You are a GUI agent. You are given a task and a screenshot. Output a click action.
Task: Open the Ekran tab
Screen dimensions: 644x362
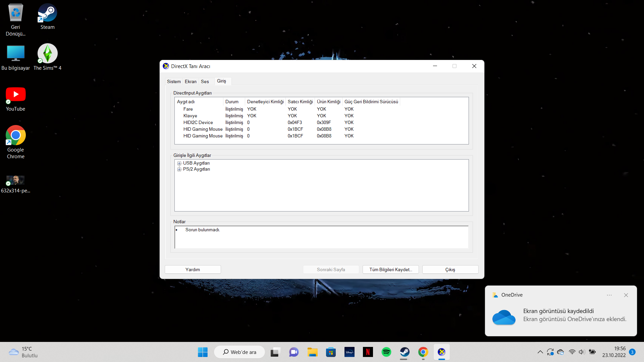pyautogui.click(x=191, y=81)
